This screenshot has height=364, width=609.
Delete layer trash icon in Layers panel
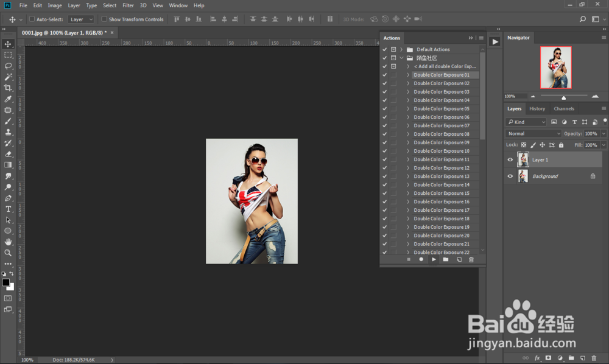click(594, 358)
